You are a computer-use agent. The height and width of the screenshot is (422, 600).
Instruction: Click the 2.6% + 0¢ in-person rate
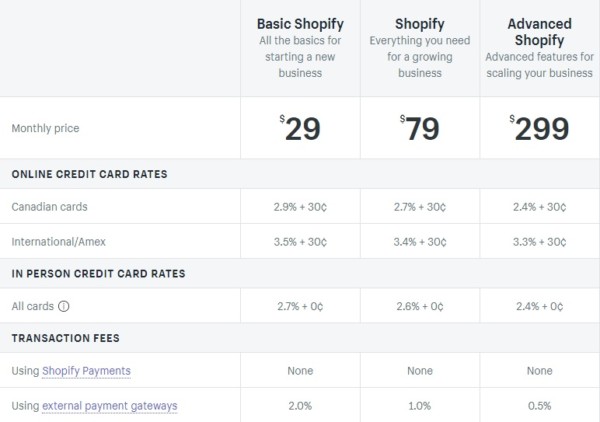pos(420,306)
